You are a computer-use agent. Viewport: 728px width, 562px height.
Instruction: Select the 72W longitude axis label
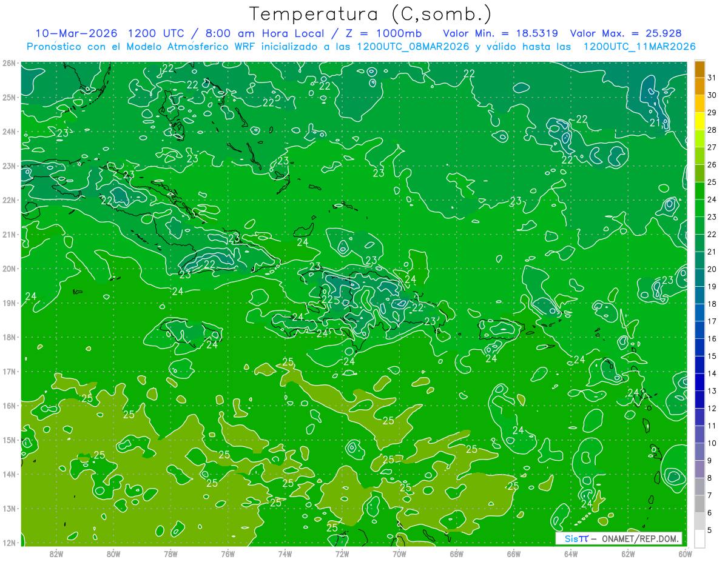(x=342, y=553)
